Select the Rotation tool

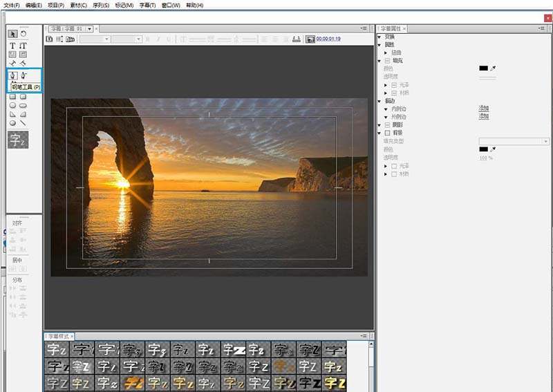pyautogui.click(x=23, y=33)
